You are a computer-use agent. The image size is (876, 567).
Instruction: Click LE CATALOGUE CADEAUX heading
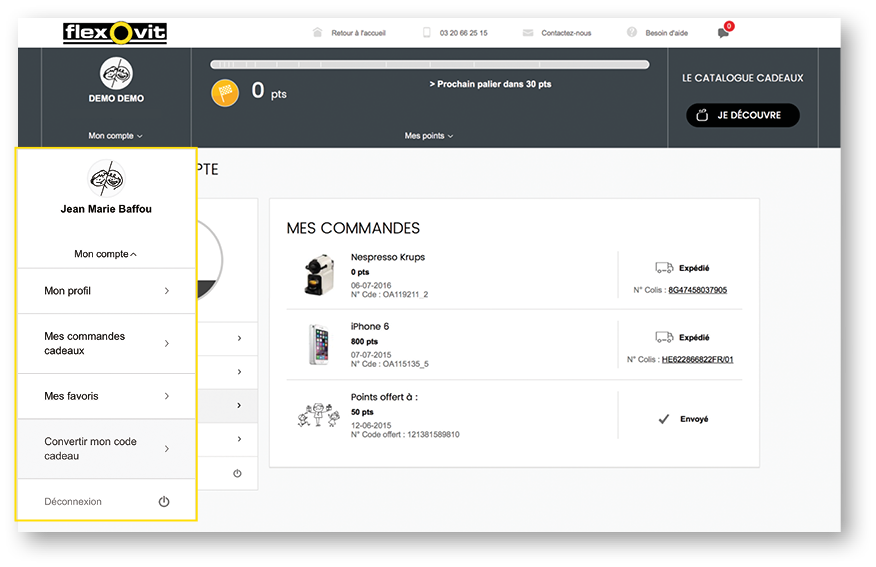(742, 78)
